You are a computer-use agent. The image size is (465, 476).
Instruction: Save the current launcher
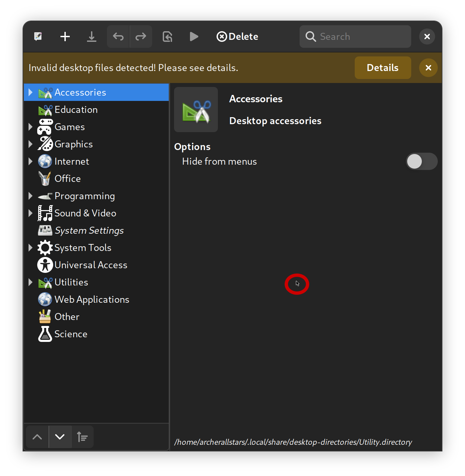(x=92, y=37)
